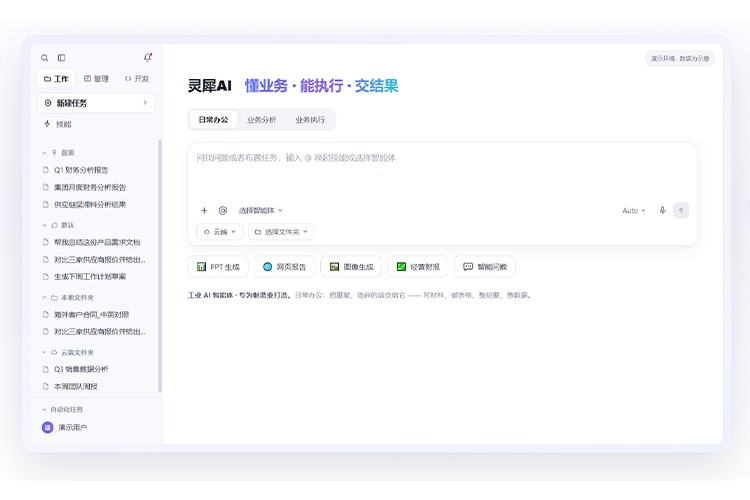Click the plus attach icon

[204, 211]
